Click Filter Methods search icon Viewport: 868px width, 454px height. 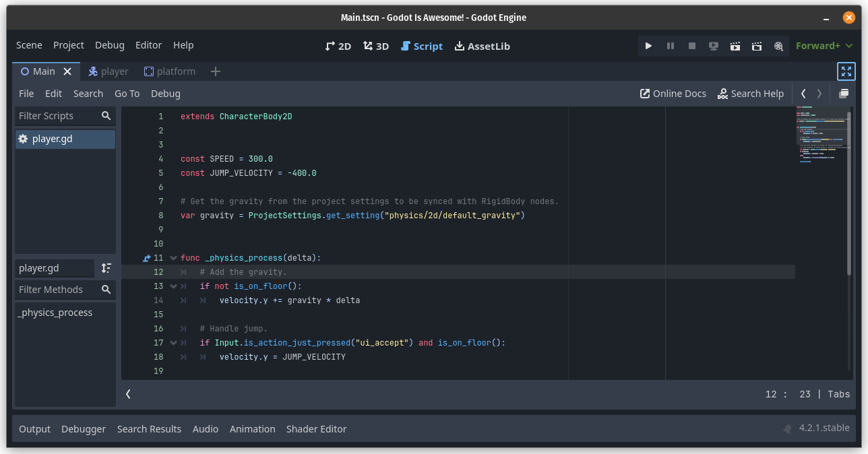tap(106, 290)
